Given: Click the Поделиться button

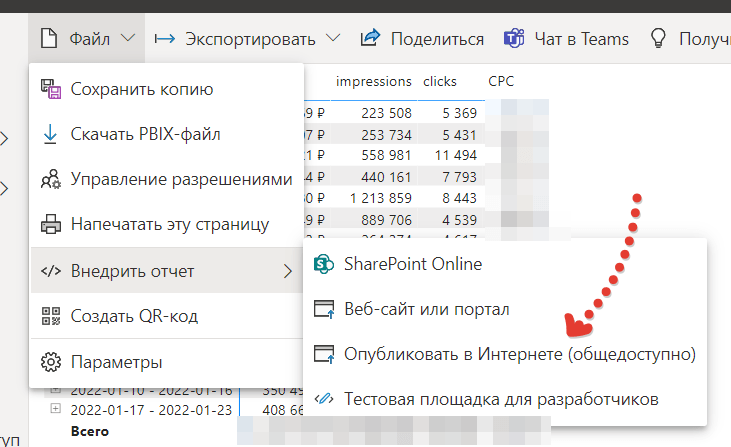Looking at the screenshot, I should pos(422,39).
